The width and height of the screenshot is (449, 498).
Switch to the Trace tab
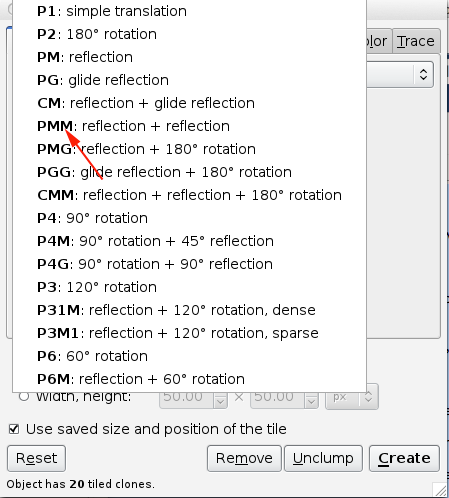click(x=416, y=41)
